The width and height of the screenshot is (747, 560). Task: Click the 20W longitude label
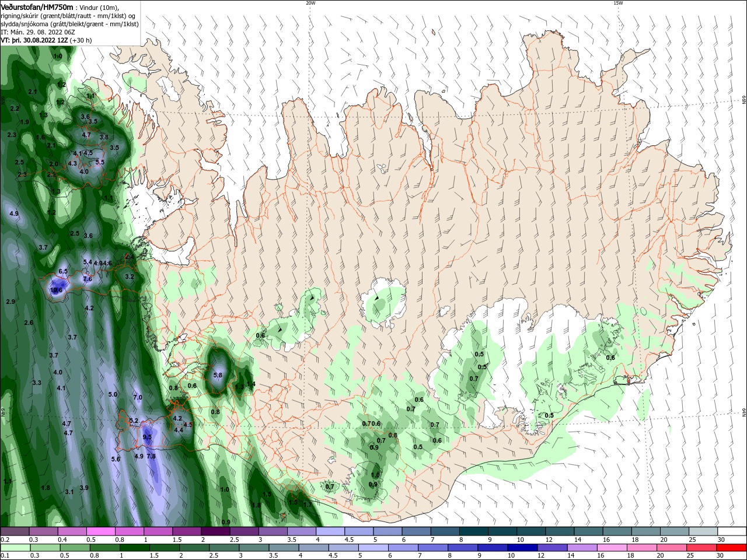click(x=310, y=3)
